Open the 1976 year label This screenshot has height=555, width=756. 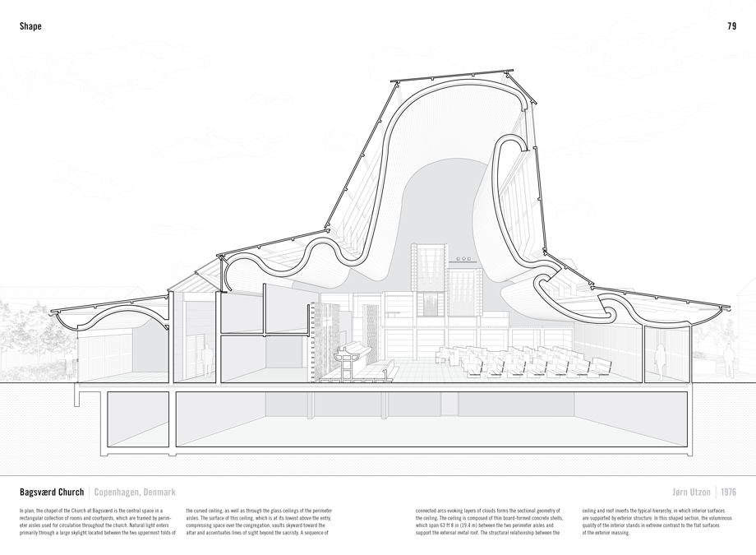click(730, 493)
